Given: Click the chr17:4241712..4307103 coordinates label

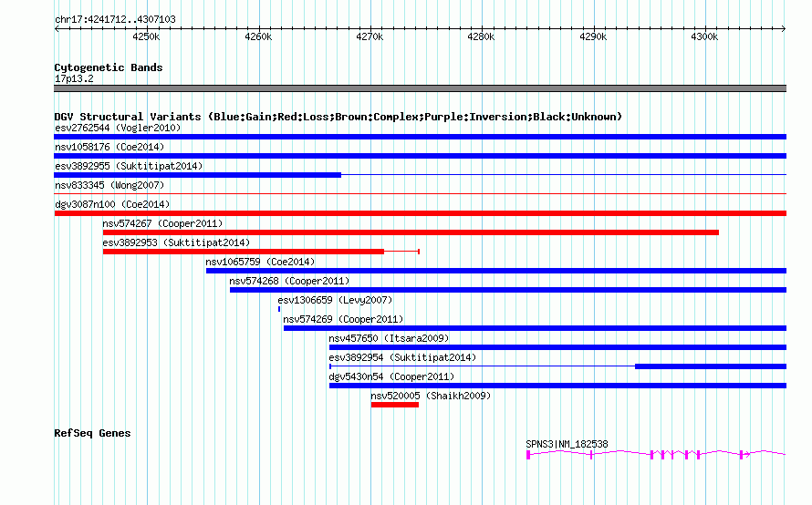Looking at the screenshot, I should [115, 19].
